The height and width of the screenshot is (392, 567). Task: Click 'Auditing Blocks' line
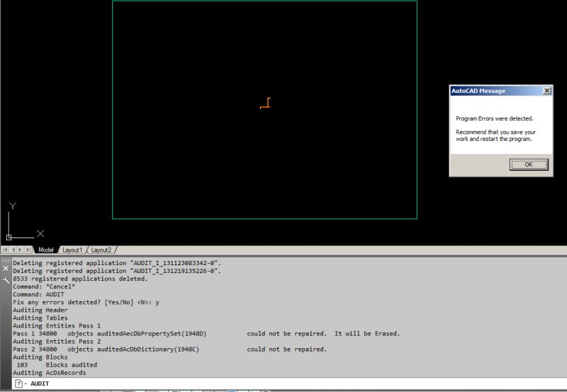(40, 357)
